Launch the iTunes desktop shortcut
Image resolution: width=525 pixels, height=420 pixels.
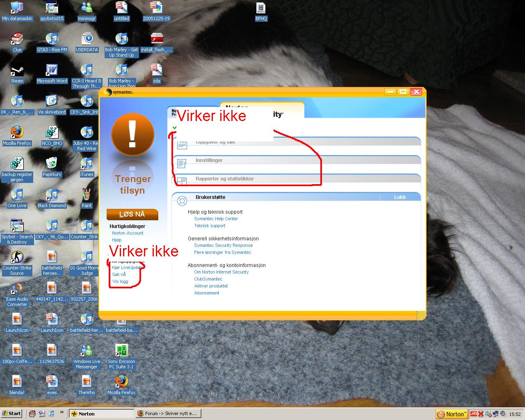87,168
